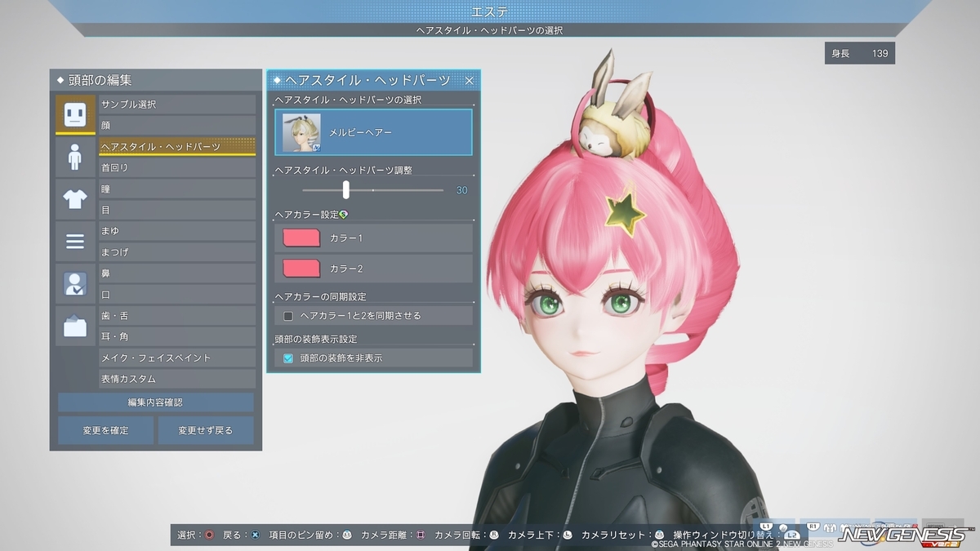Open the 鼻 nose entry
The height and width of the screenshot is (551, 980).
tap(177, 273)
